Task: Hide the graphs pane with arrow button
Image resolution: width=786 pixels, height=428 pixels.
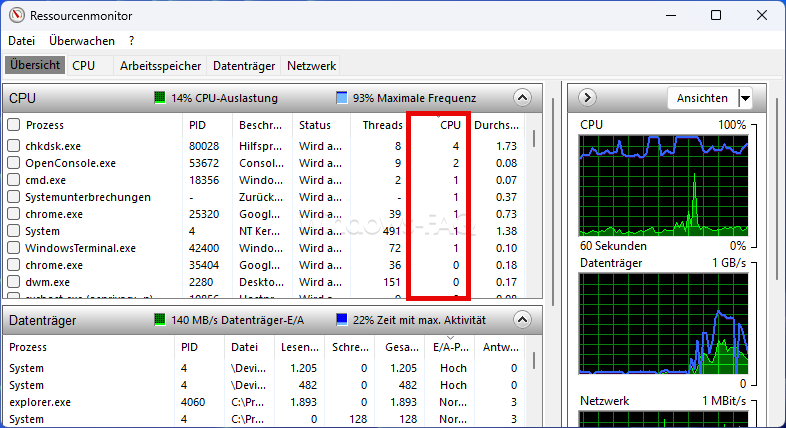Action: pyautogui.click(x=587, y=97)
